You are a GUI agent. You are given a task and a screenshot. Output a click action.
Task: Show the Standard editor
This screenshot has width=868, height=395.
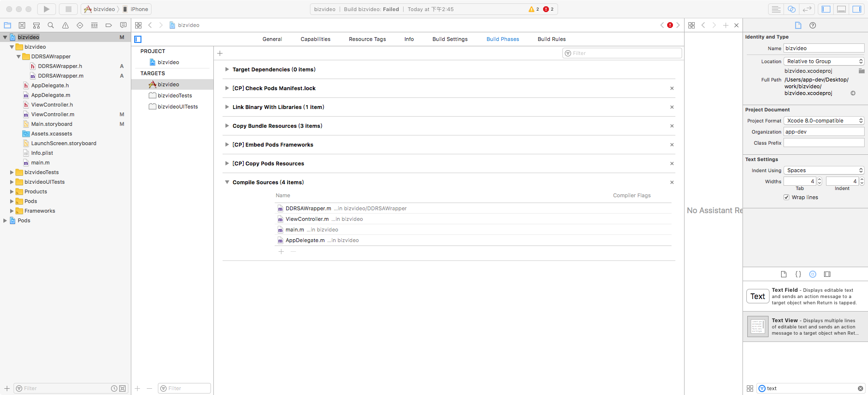[x=776, y=9]
